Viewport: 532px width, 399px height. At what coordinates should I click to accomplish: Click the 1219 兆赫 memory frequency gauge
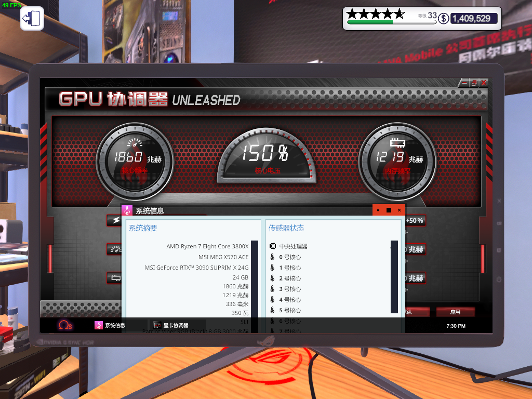pyautogui.click(x=397, y=162)
